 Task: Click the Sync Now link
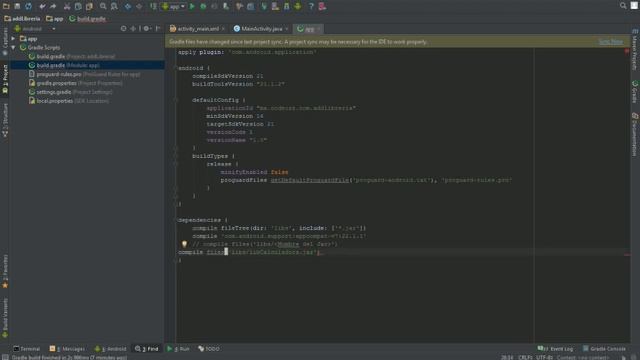click(611, 42)
